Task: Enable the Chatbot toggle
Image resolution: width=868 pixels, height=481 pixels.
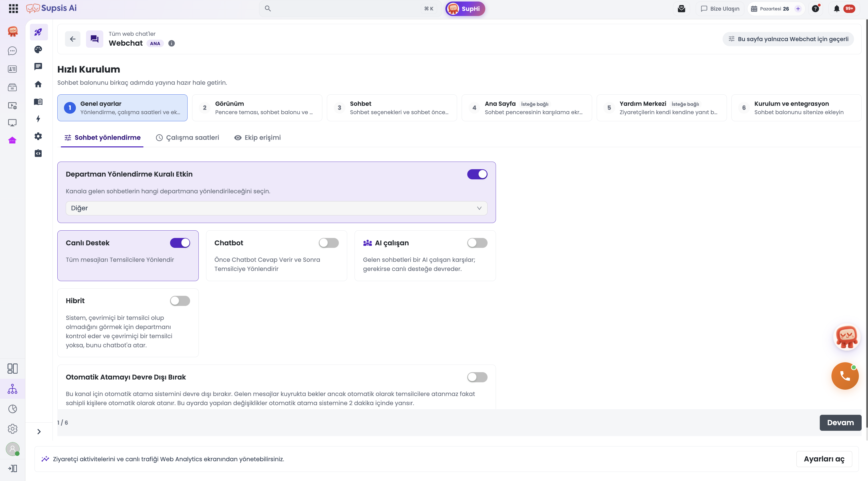Action: (x=328, y=243)
